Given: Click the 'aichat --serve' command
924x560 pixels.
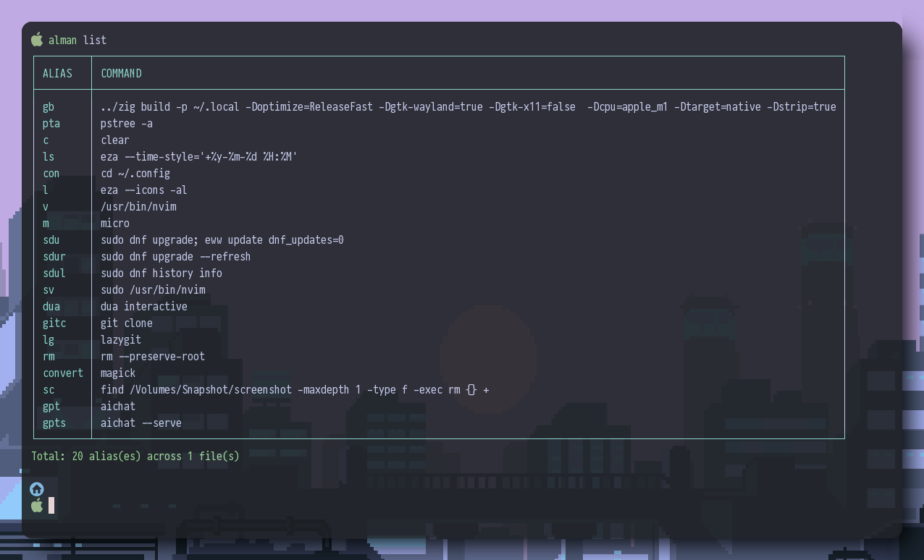Looking at the screenshot, I should [141, 423].
